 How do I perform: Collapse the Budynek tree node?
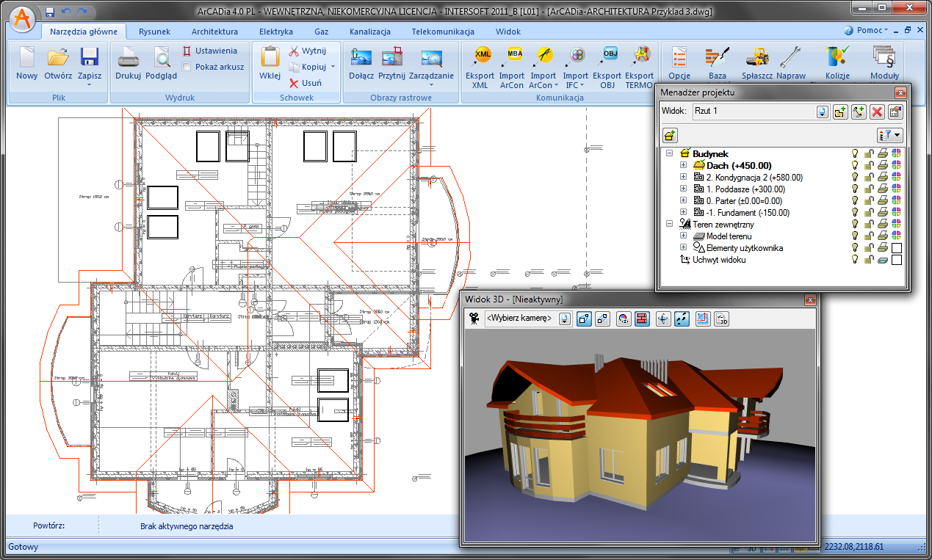point(669,153)
